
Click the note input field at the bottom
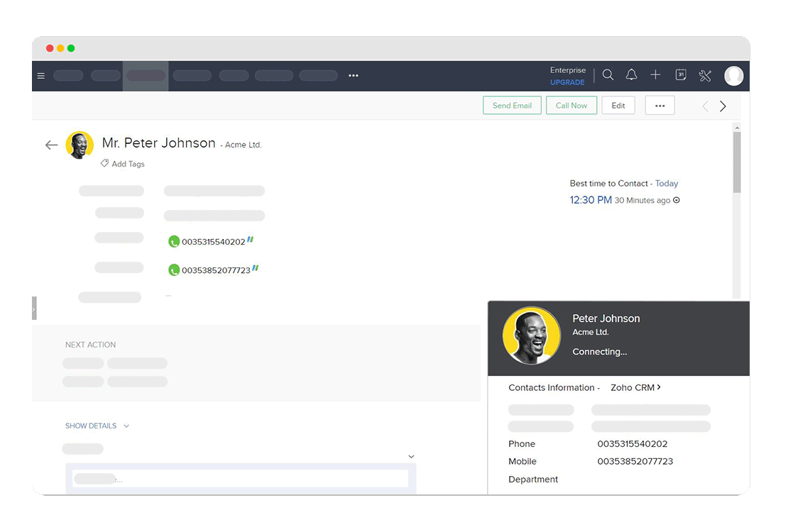click(x=241, y=479)
